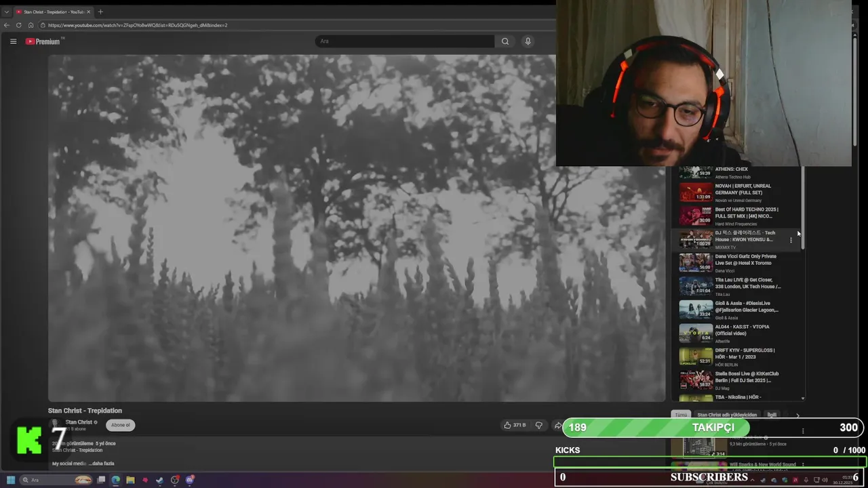Open the Stan Christ channel name link

(79, 422)
